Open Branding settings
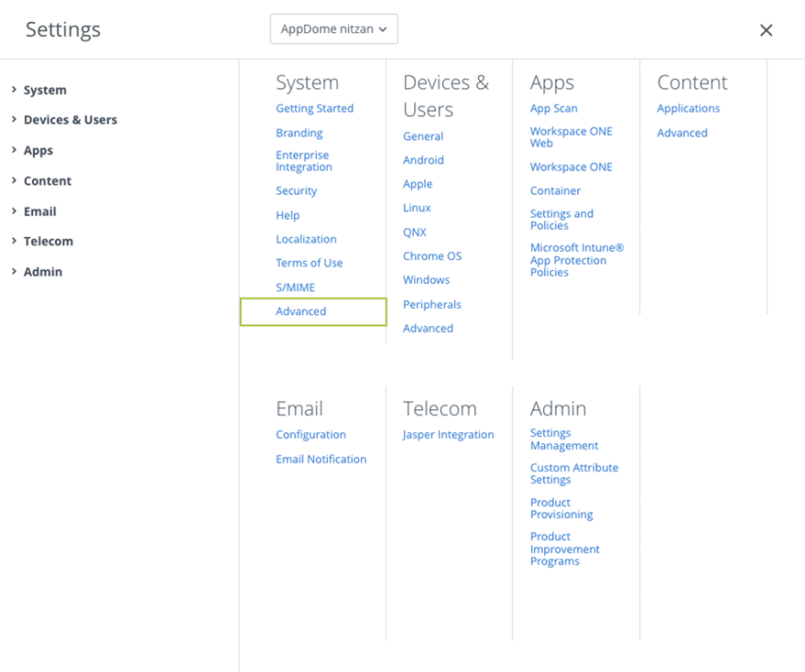The width and height of the screenshot is (805, 672). 299,132
